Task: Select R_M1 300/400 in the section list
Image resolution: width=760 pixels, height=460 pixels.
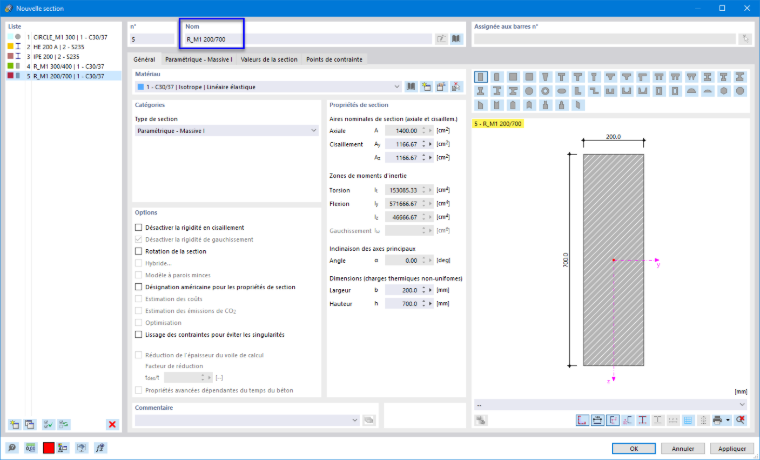Action: coord(64,66)
